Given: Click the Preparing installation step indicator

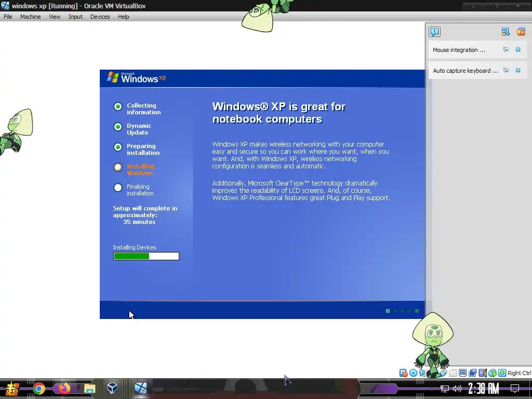Looking at the screenshot, I should click(x=118, y=147).
